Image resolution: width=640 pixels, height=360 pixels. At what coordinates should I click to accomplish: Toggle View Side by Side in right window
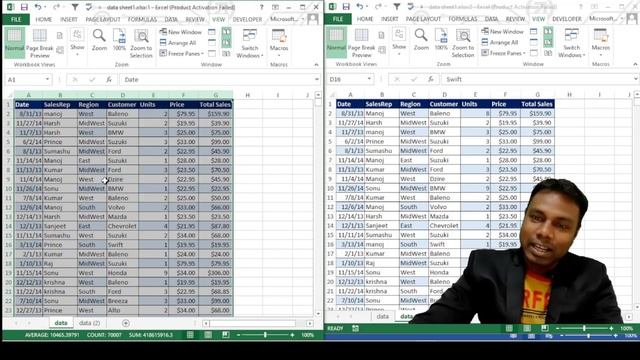[x=548, y=31]
